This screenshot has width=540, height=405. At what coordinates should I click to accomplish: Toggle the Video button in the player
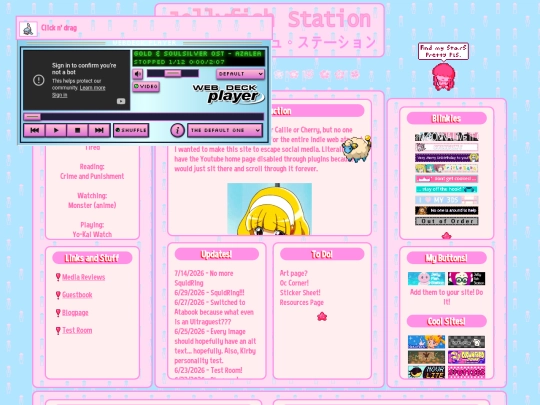click(146, 86)
